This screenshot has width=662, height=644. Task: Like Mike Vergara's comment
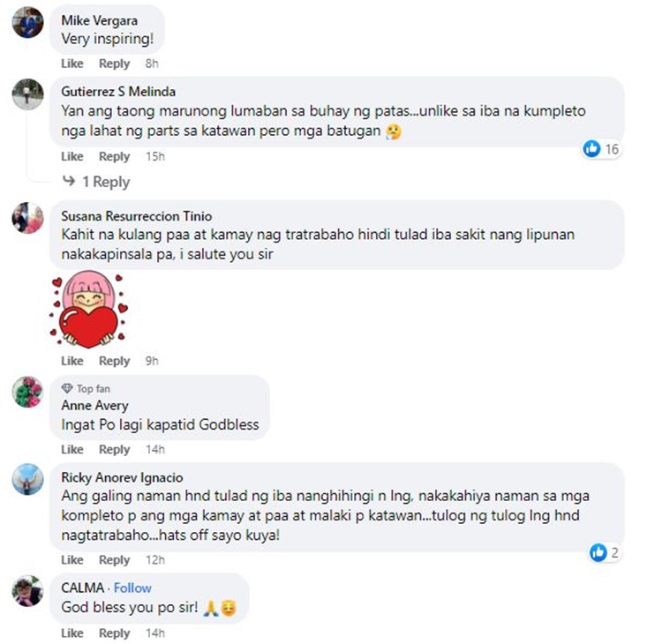pyautogui.click(x=72, y=64)
